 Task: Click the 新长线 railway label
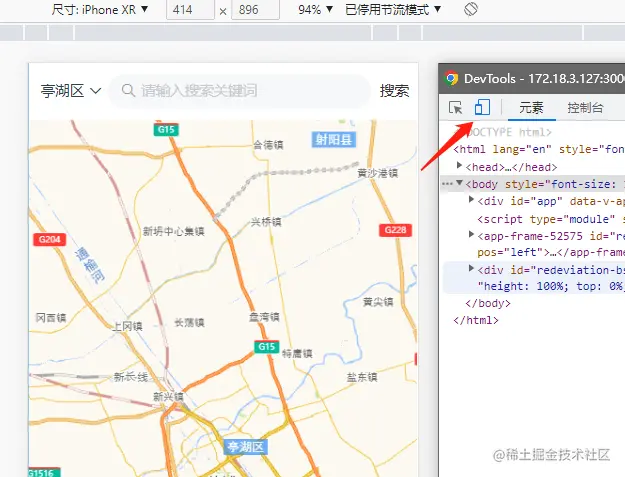(131, 377)
